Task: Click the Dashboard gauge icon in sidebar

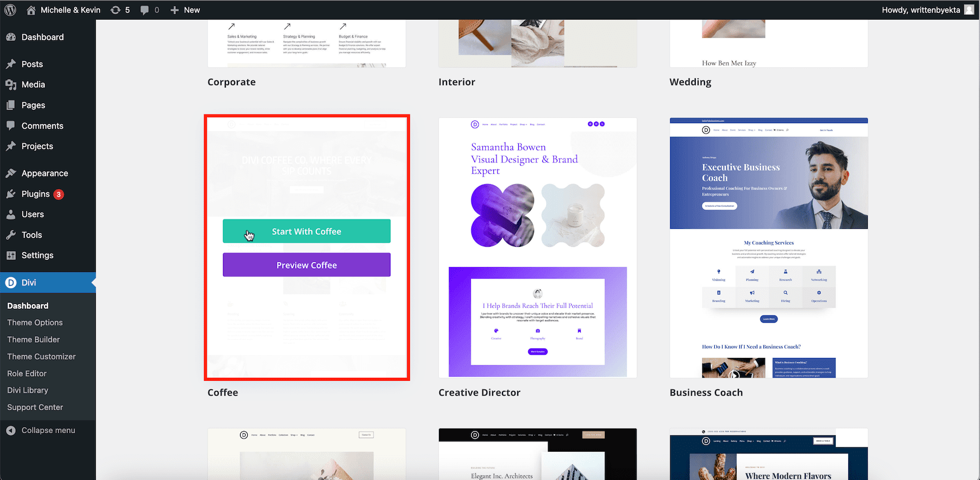Action: coord(11,37)
